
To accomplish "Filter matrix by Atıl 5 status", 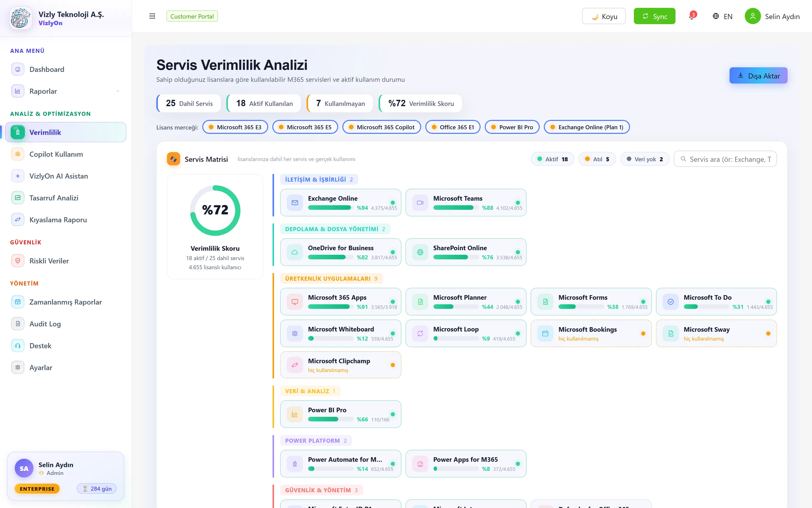I will click(597, 159).
